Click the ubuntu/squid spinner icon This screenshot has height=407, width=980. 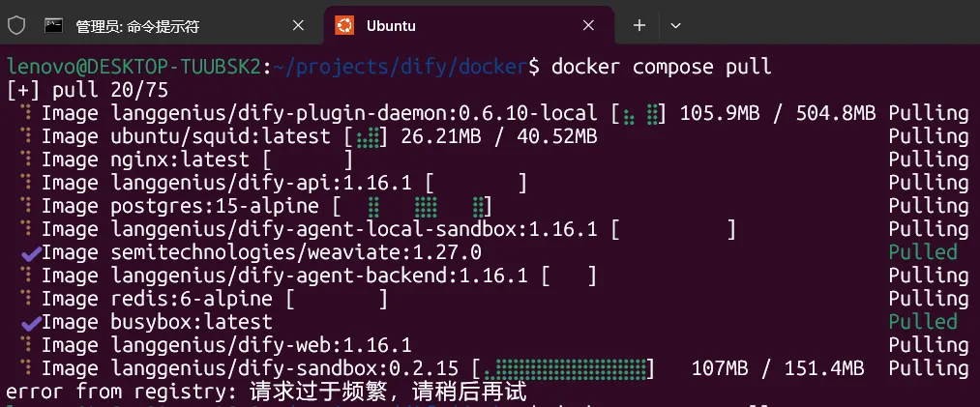coord(26,136)
